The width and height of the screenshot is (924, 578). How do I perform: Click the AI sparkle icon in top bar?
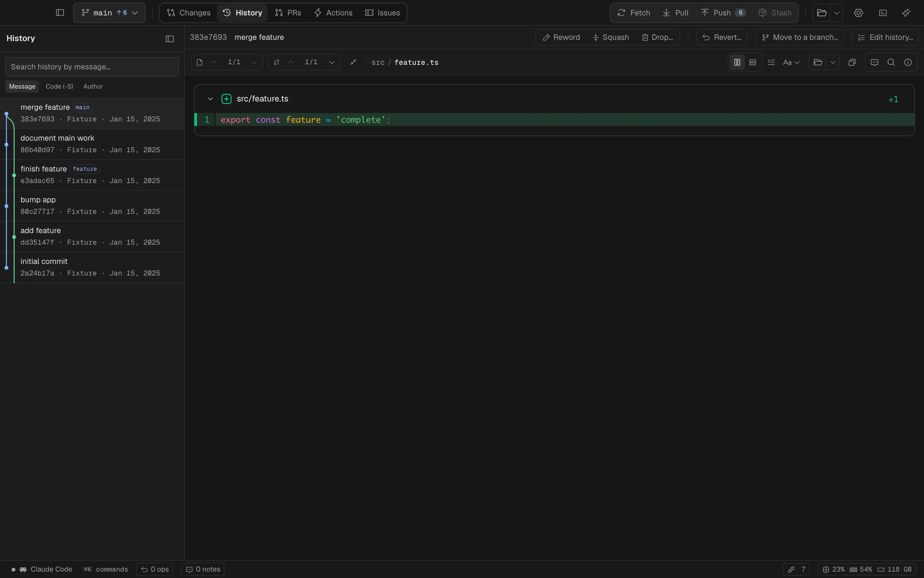[x=906, y=13]
